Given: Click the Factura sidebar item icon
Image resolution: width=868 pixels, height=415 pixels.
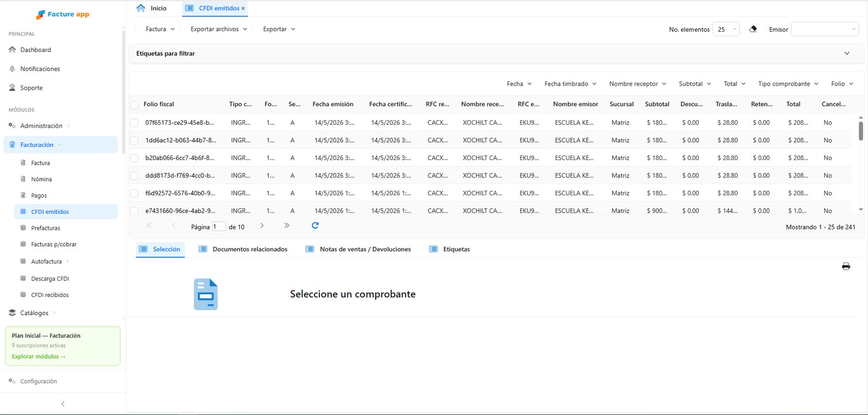Looking at the screenshot, I should [23, 163].
